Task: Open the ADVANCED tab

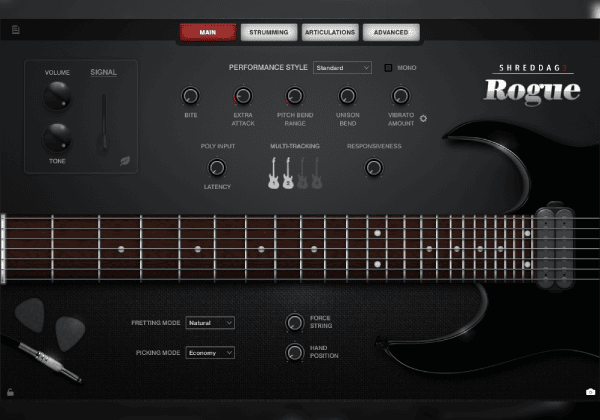Action: (391, 32)
